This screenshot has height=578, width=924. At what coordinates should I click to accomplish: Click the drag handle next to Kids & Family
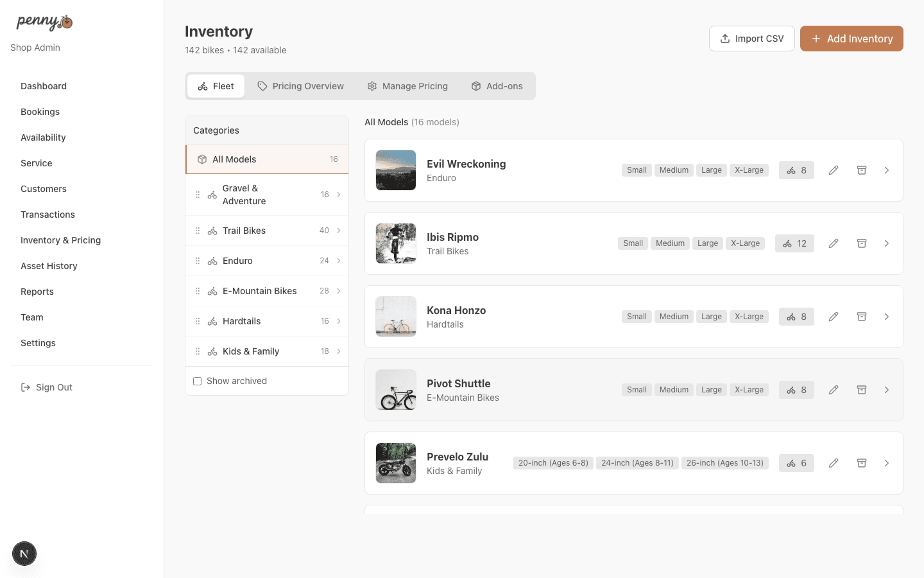pyautogui.click(x=198, y=351)
